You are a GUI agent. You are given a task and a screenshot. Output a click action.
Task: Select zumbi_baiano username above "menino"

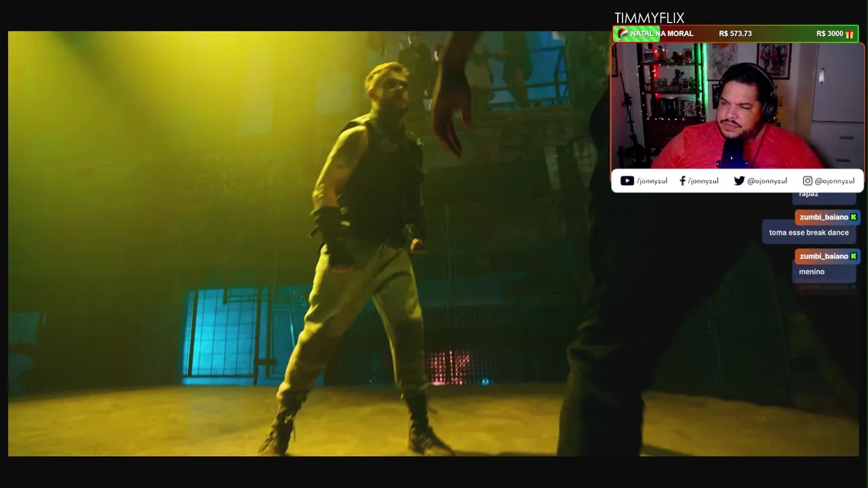tap(824, 256)
